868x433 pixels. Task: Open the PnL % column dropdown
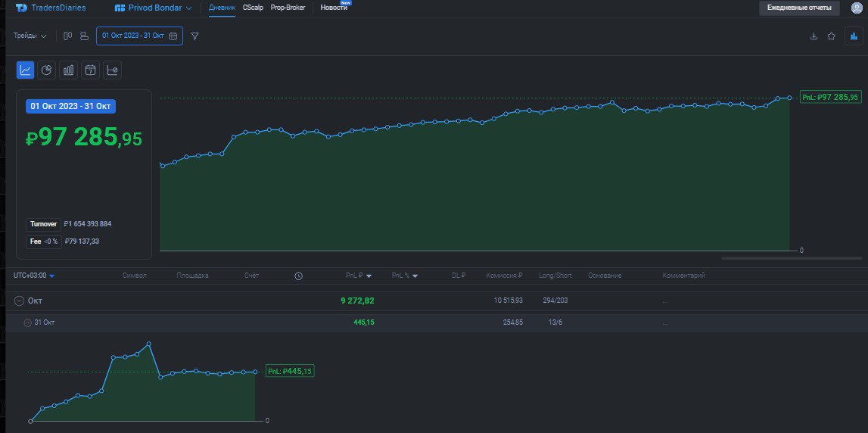tap(405, 276)
